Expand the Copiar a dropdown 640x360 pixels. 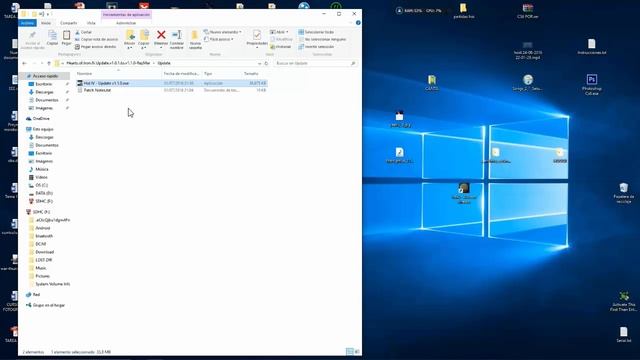(144, 48)
